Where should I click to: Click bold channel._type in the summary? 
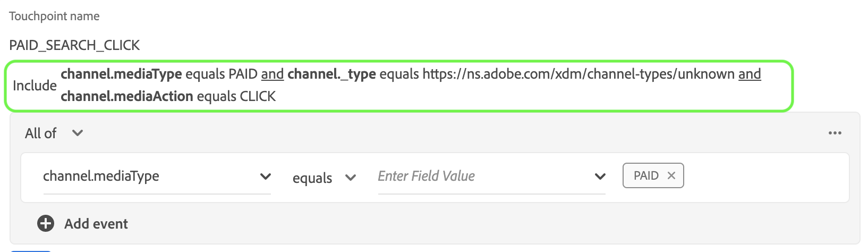[x=332, y=74]
